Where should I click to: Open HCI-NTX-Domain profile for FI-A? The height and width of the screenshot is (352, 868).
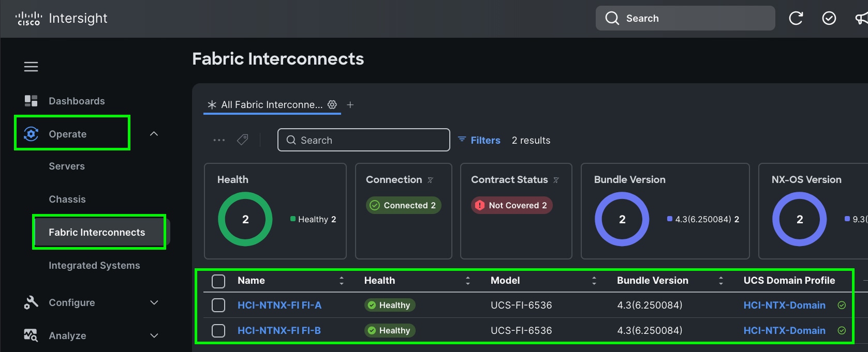784,305
